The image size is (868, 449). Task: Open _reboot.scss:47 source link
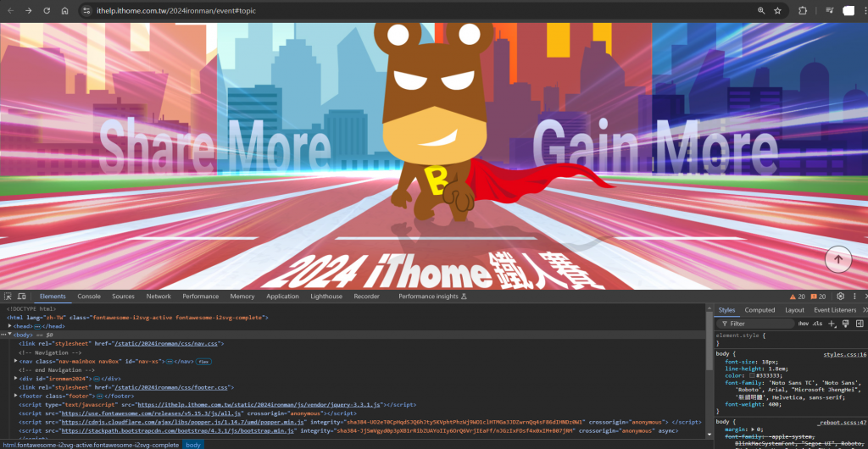[842, 423]
